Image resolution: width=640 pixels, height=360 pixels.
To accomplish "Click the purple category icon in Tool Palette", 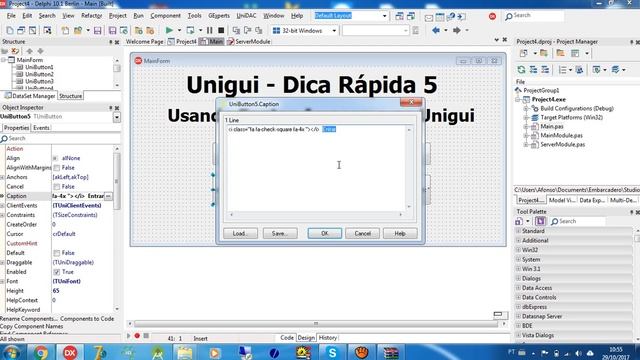I will (540, 221).
